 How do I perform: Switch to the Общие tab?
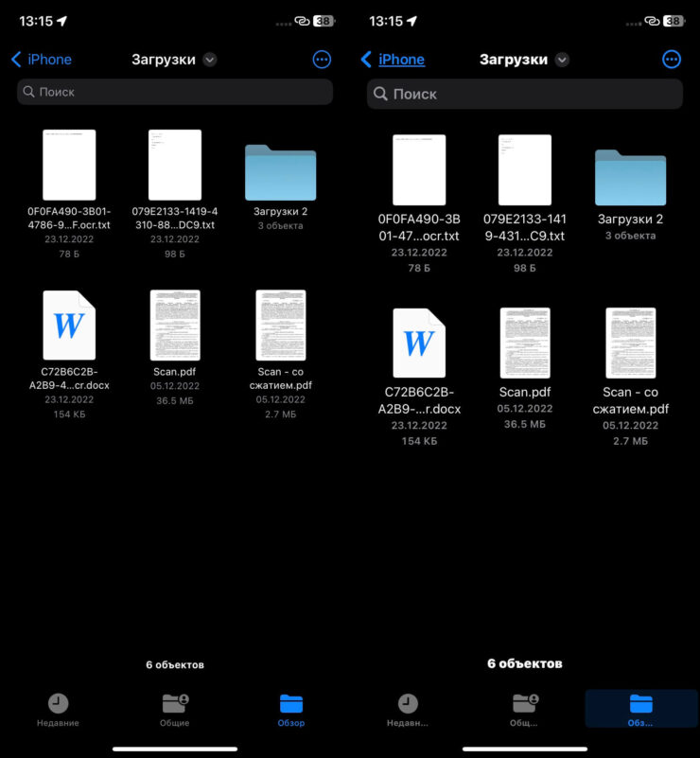175,709
